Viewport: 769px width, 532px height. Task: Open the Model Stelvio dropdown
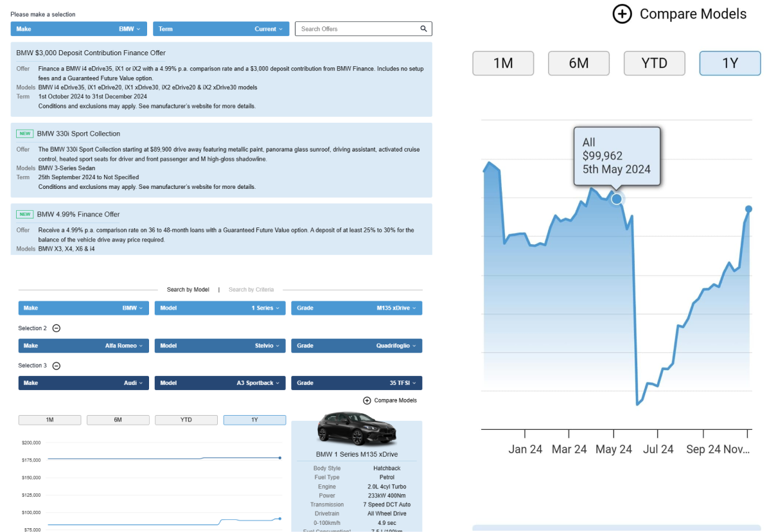click(x=220, y=346)
